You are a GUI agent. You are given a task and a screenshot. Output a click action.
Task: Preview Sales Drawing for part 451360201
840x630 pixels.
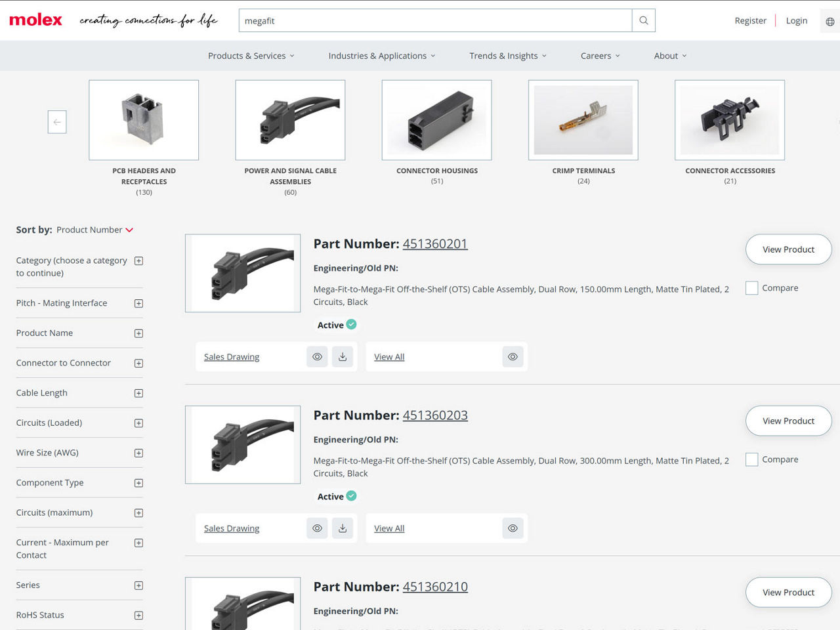[317, 357]
